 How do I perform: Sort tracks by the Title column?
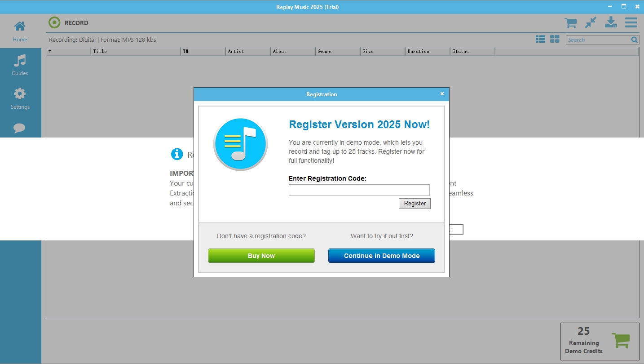(136, 51)
